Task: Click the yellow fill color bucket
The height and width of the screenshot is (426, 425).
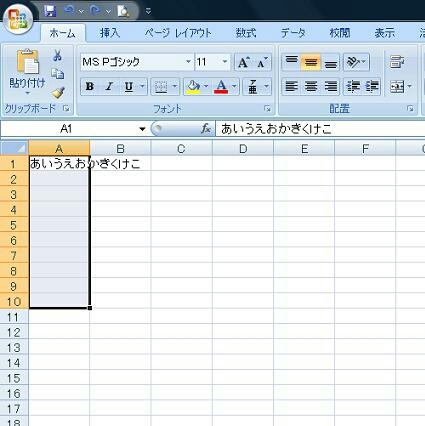Action: pyautogui.click(x=193, y=87)
